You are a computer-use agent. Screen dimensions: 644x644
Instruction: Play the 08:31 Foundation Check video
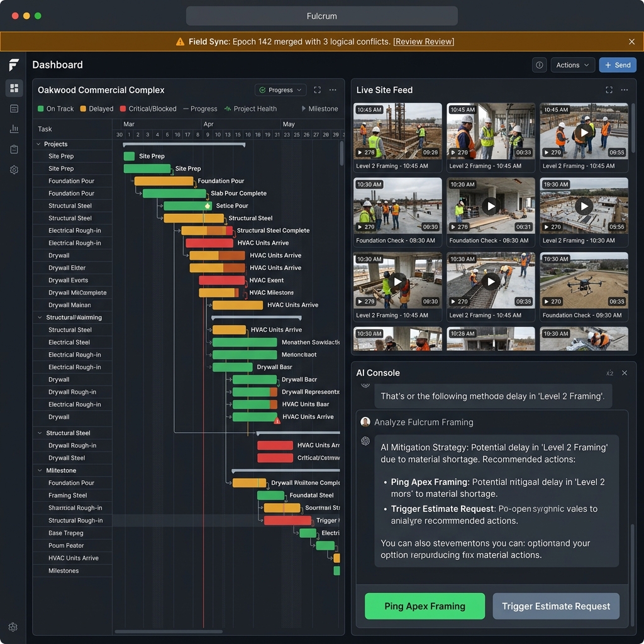(x=491, y=206)
